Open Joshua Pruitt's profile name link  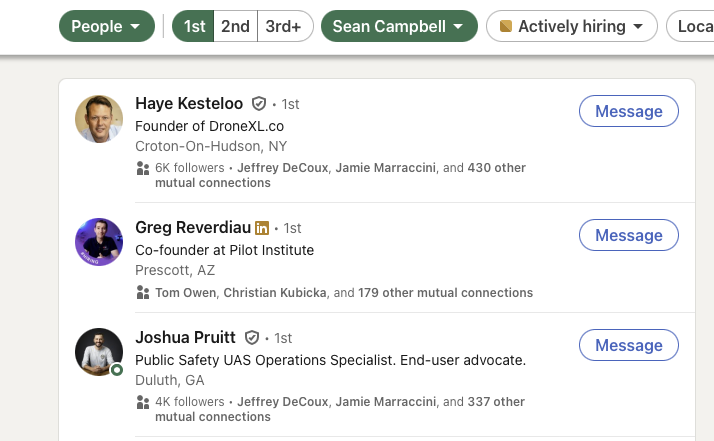185,337
